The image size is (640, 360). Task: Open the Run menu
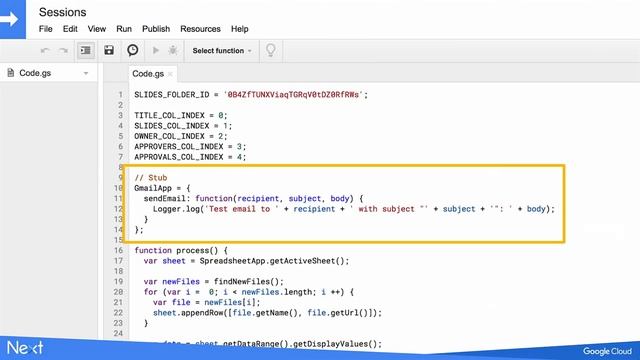click(x=124, y=29)
